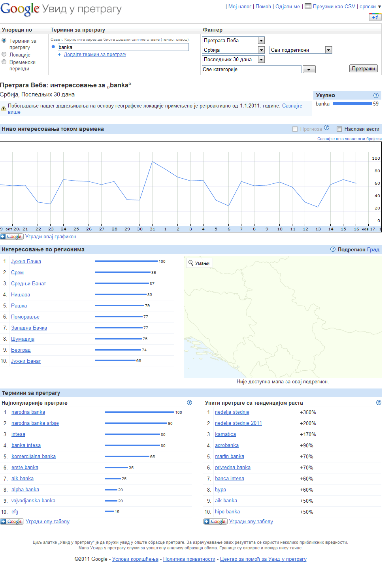Click the Све категорије text field
Viewport: 392px width, 577px height.
(252, 69)
